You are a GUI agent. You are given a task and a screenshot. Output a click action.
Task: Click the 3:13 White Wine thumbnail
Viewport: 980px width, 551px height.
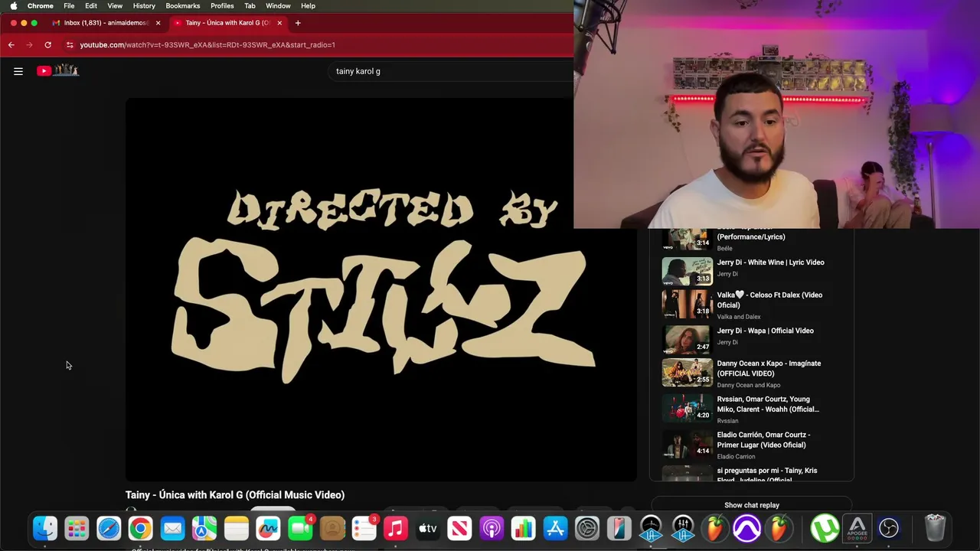click(687, 270)
